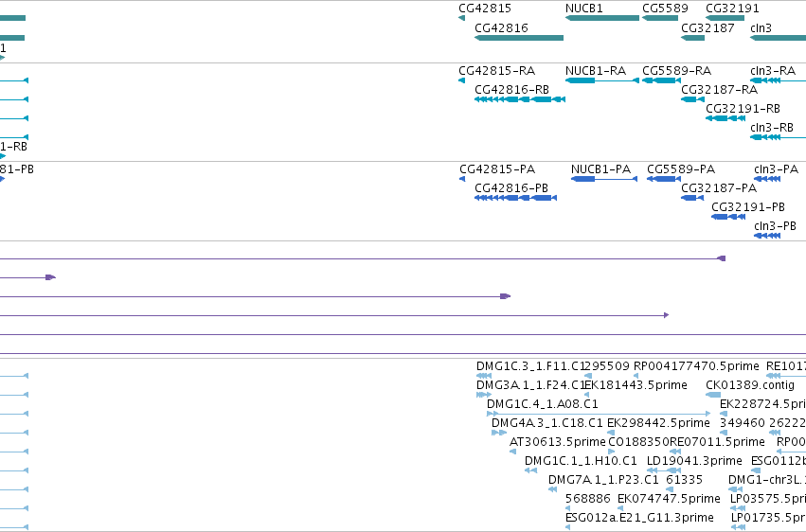Click the DMG1C.3_1.F11.C1 EST label
Viewport: 806px width, 532px height.
tap(530, 366)
